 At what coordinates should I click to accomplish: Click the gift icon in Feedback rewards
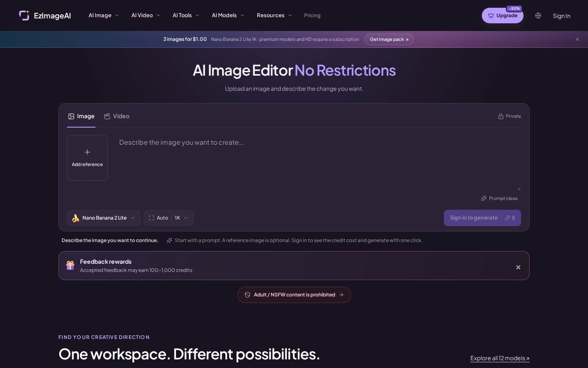[x=70, y=265]
